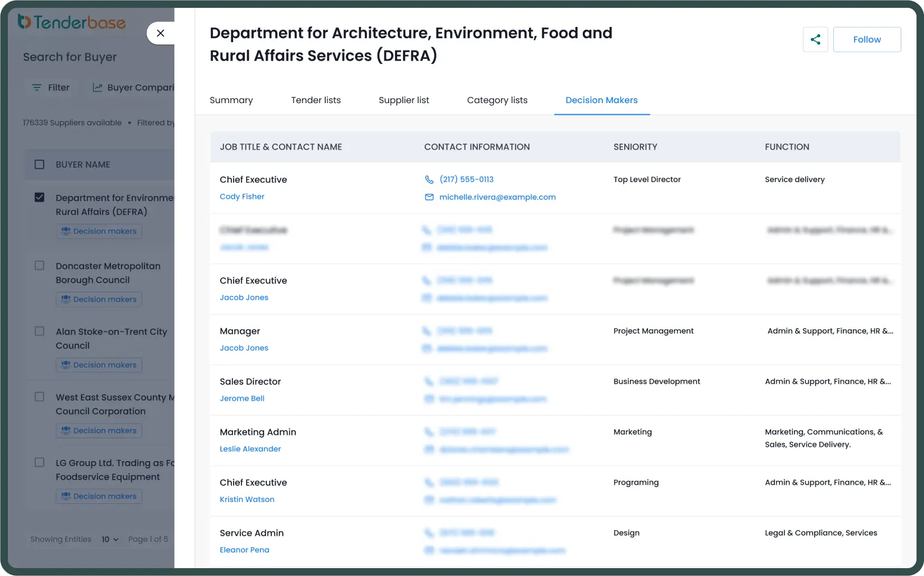
Task: Click the Filter icon button
Action: [x=37, y=87]
